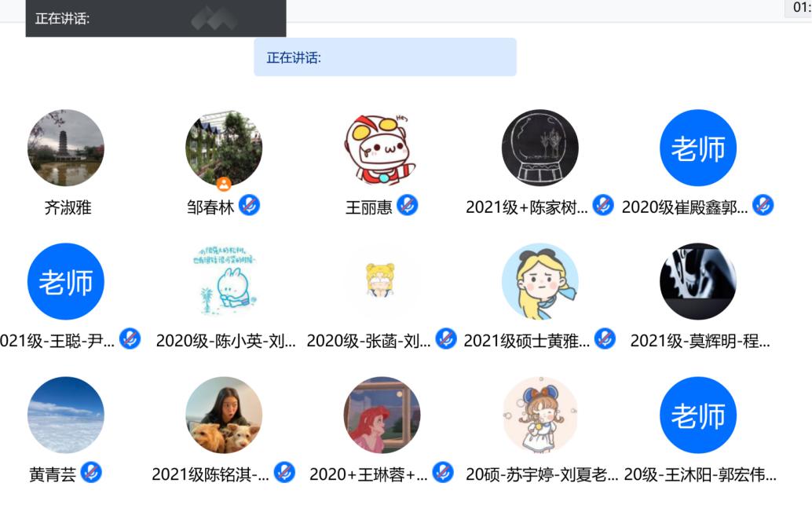812x527 pixels.
Task: Click mic icon beside 2020级-张菡-刘
Action: pos(446,339)
